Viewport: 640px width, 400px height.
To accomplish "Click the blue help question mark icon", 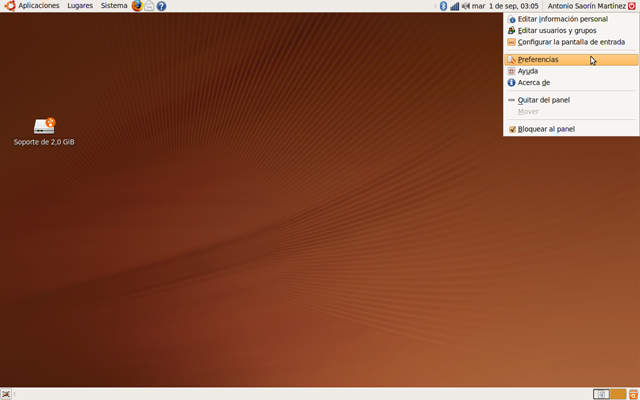I will coord(161,6).
